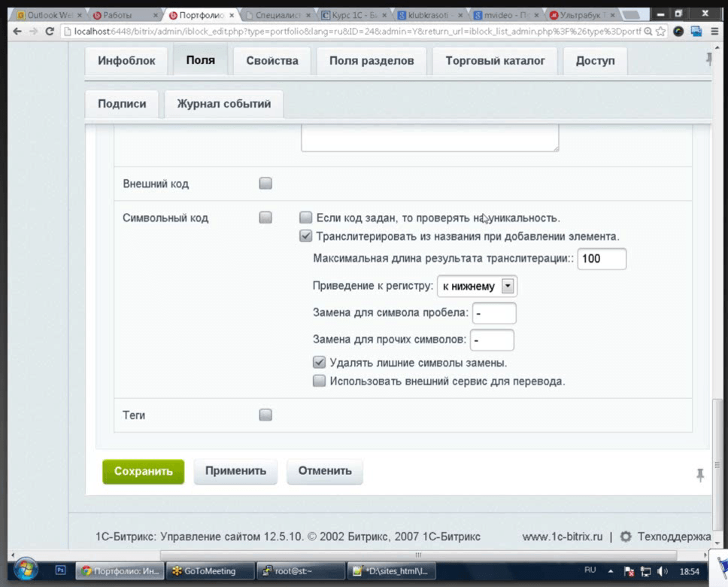Go back using the browser back arrow
The height and width of the screenshot is (587, 728).
click(17, 32)
